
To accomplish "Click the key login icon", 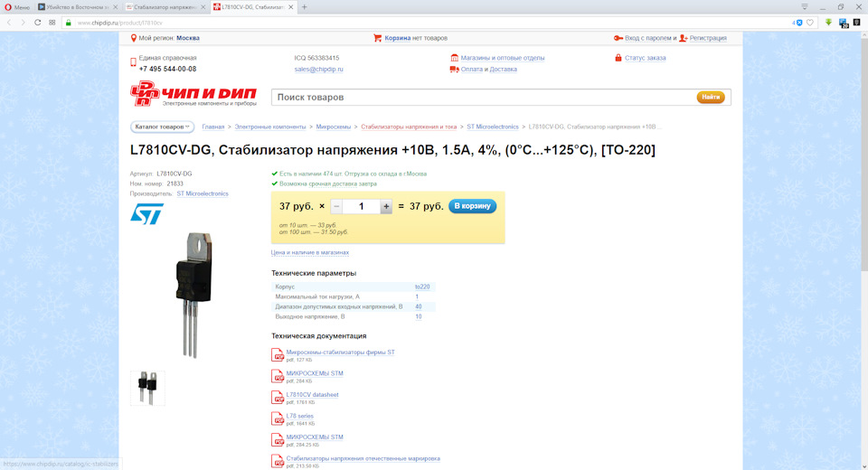I will (x=618, y=38).
